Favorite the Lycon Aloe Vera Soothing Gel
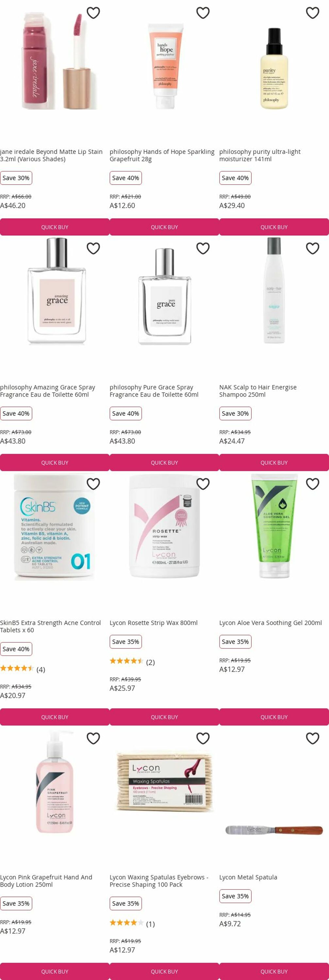329x980 pixels. 312,484
